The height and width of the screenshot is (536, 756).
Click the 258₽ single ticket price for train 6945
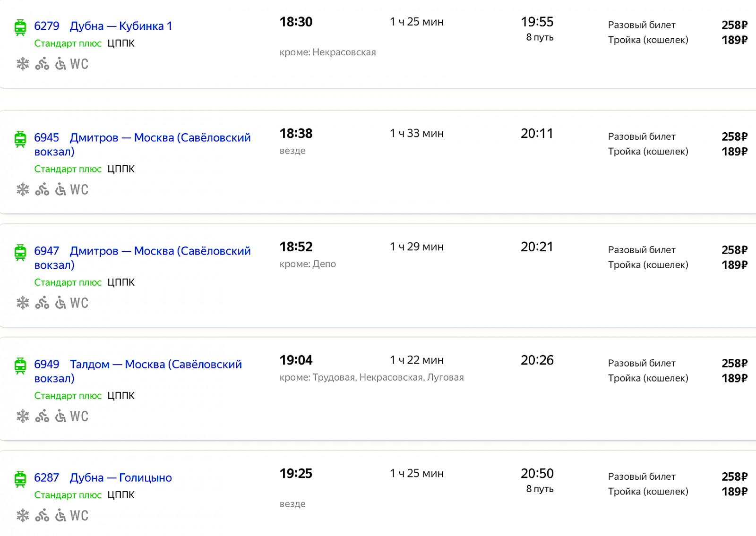click(x=734, y=136)
